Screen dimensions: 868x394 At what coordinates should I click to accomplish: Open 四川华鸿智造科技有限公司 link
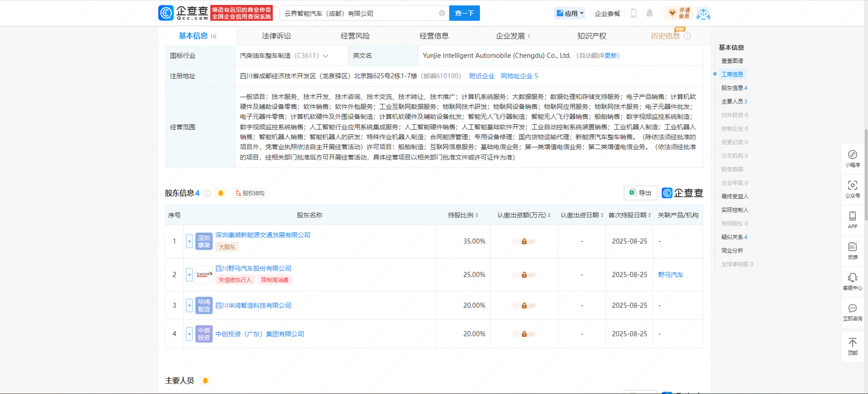pos(253,305)
